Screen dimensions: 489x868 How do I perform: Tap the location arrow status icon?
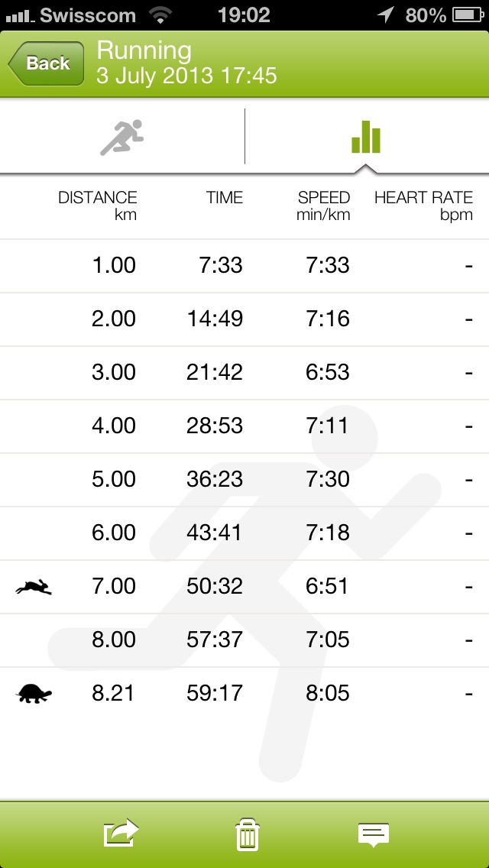[385, 15]
